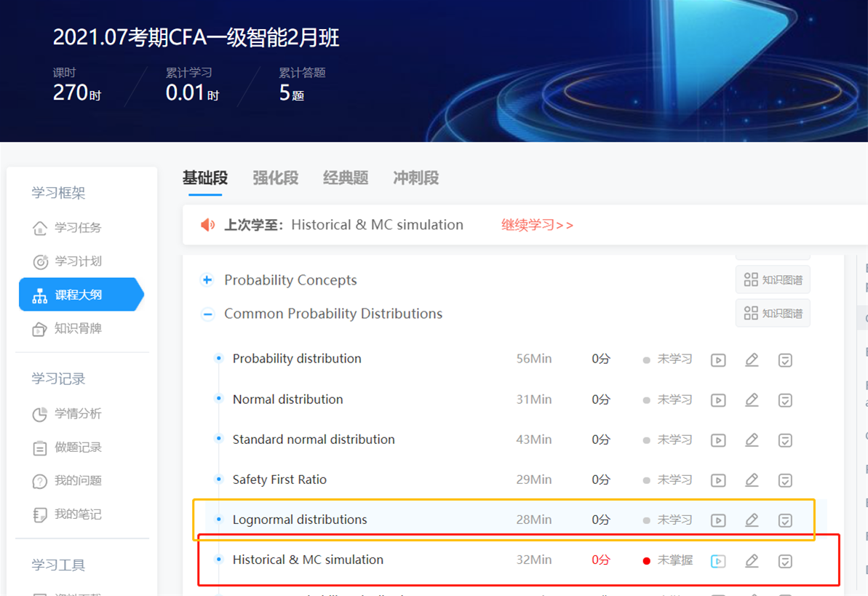The width and height of the screenshot is (868, 596).
Task: Play the Lognormal distributions video
Action: tap(718, 520)
